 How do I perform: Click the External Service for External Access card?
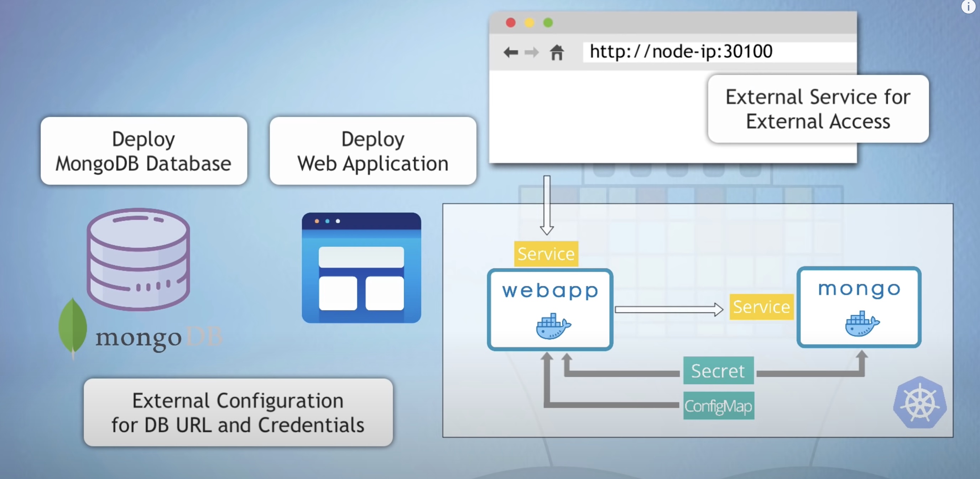818,109
